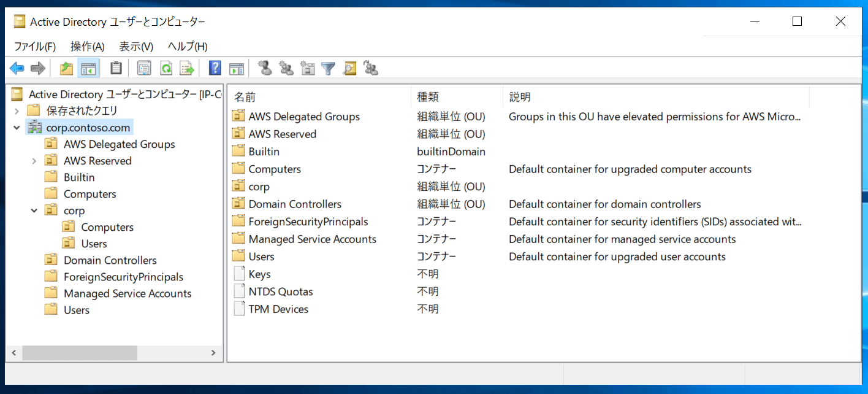Screen dimensions: 868x394
Task: Click the app icon in title bar
Action: (x=20, y=22)
